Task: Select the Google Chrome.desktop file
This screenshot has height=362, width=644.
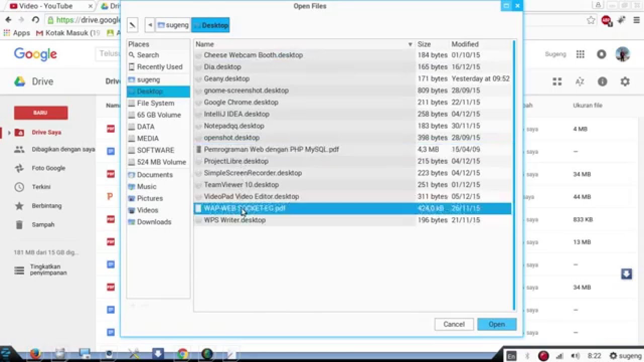Action: click(352, 102)
